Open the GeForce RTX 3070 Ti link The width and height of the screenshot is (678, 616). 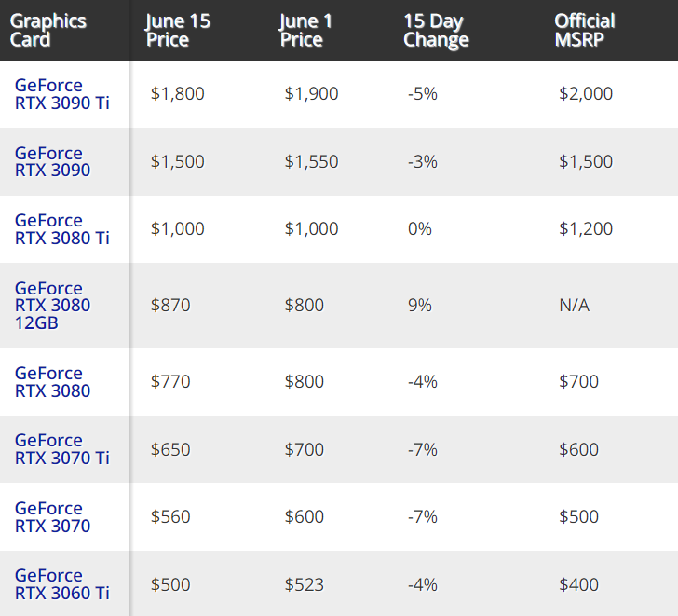(x=61, y=449)
